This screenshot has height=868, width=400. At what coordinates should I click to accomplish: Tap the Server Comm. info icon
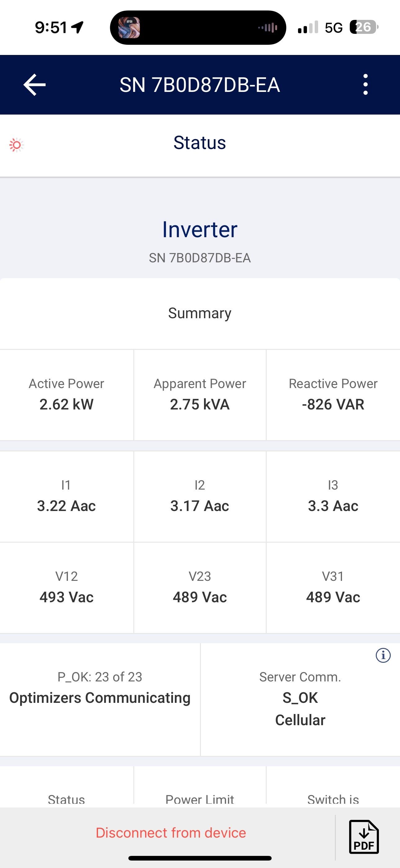[x=383, y=655]
